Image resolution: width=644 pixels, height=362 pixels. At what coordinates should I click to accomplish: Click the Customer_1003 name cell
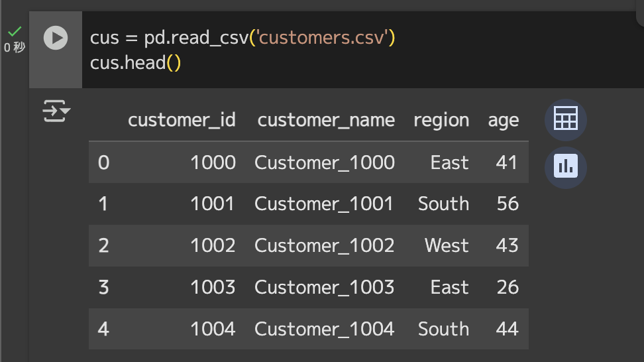click(325, 287)
